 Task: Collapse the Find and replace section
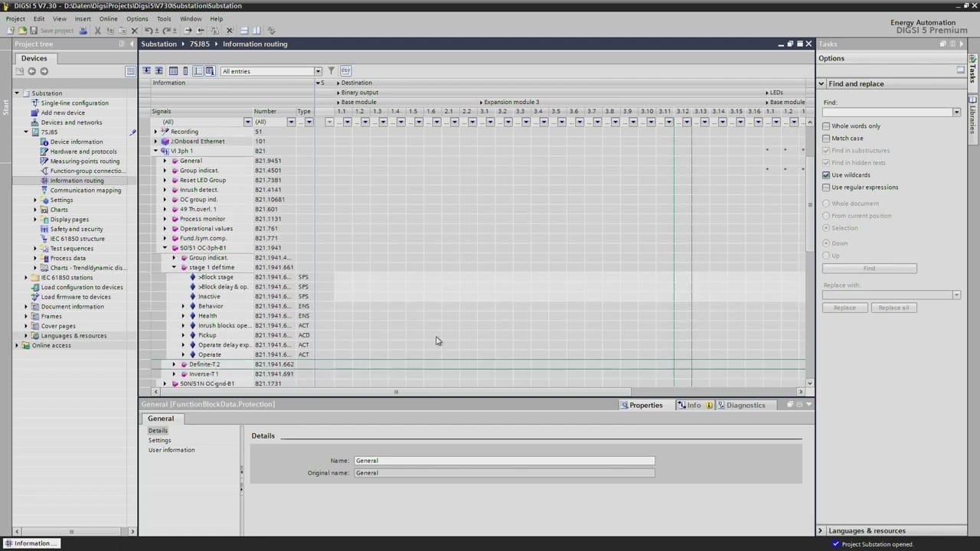tap(822, 83)
